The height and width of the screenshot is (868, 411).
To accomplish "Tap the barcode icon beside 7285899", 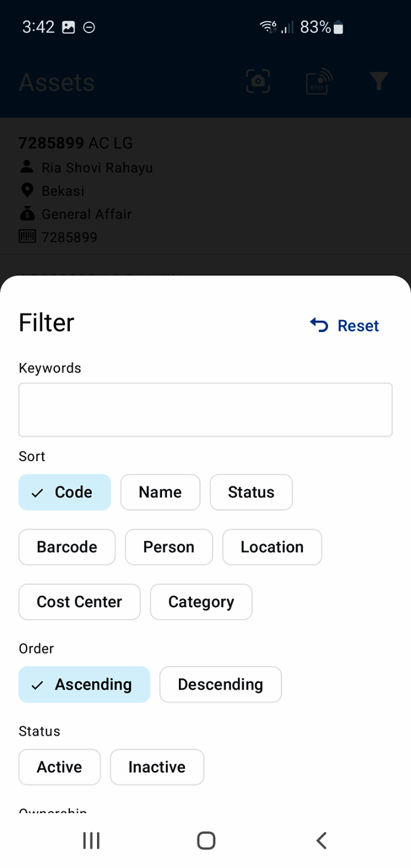I will (x=27, y=237).
